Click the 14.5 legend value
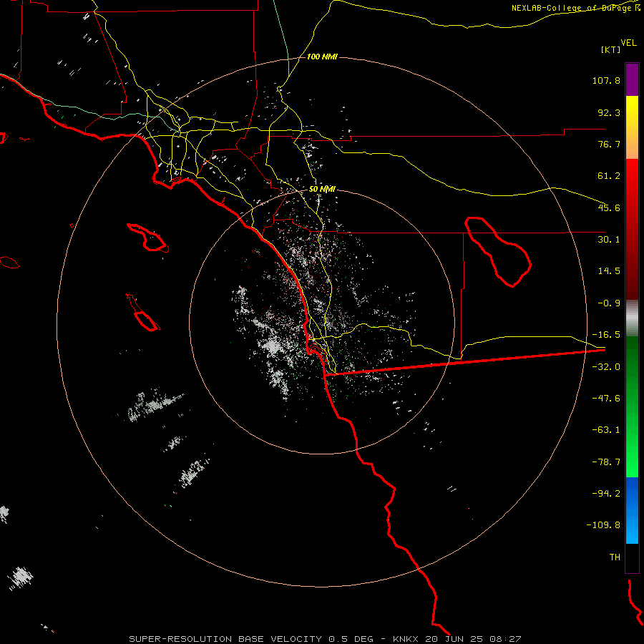Viewport: 644px width, 644px height. [609, 271]
